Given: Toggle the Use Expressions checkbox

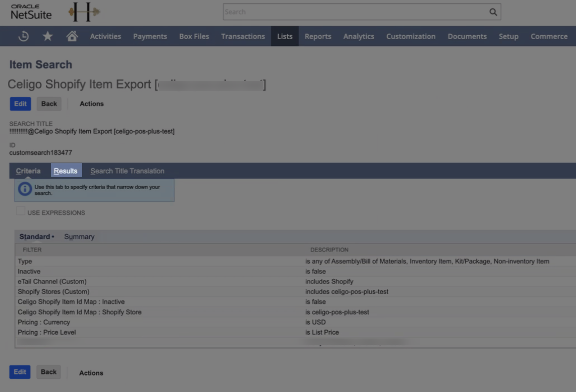Looking at the screenshot, I should (21, 211).
